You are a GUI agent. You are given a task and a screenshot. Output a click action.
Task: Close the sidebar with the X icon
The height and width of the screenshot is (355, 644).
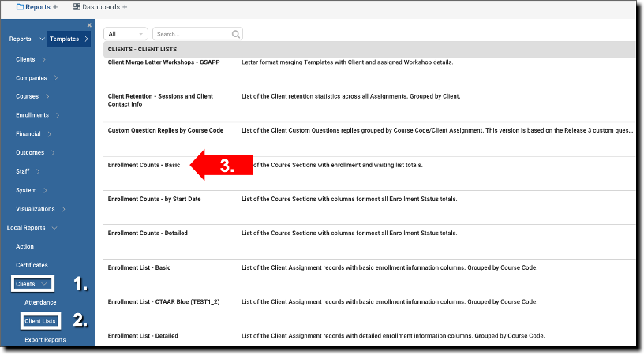89,25
